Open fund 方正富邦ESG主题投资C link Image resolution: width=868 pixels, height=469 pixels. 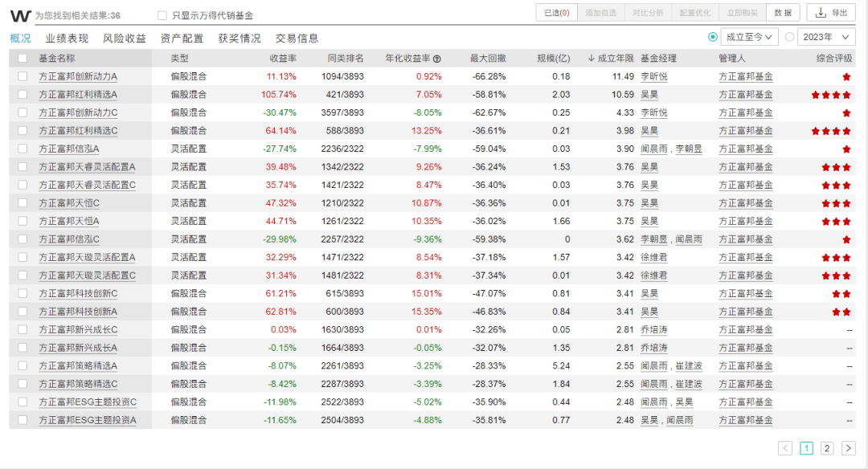tap(88, 402)
